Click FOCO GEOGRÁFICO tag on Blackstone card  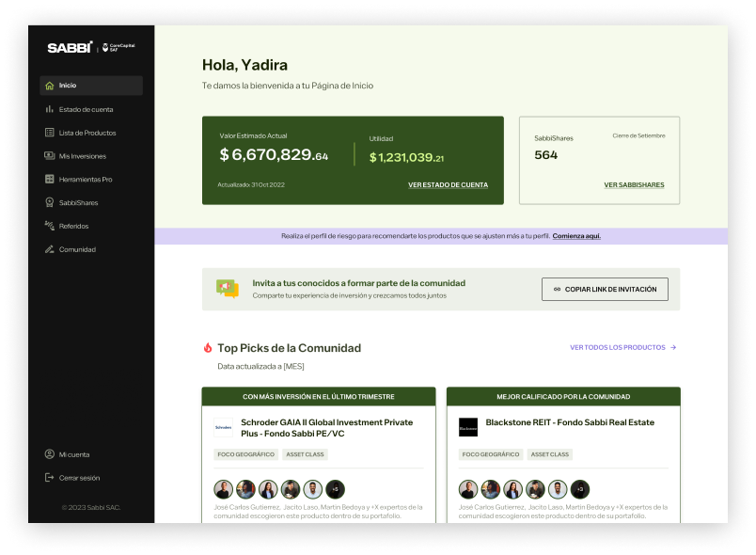(x=491, y=454)
